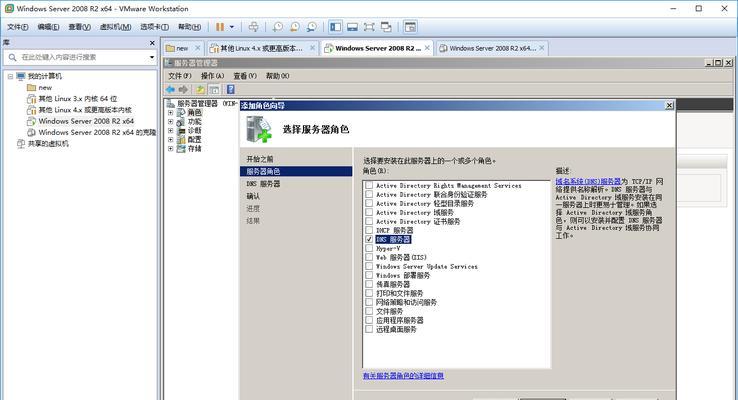
Task: Take a snapshot of the virtual machine
Action: (278, 27)
